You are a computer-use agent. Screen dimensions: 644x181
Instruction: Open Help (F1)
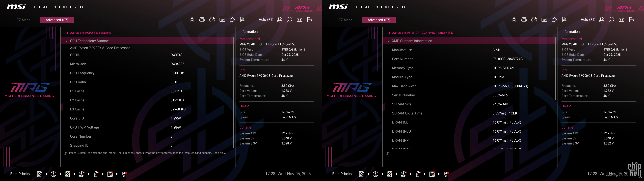tap(266, 19)
